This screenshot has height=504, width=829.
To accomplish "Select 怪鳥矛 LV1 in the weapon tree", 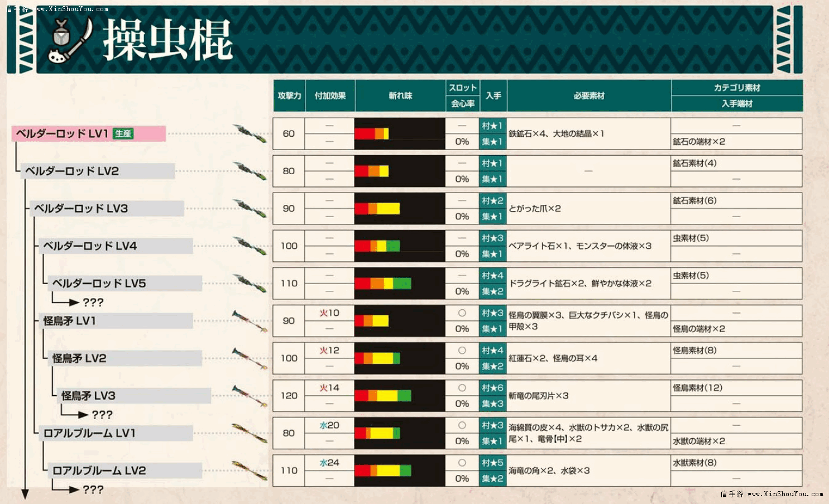I will (115, 321).
